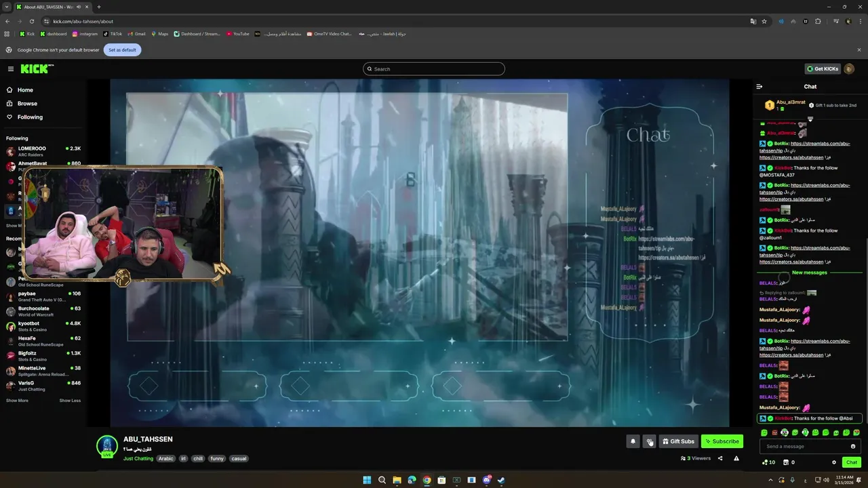Open chat settings gear icon
Image resolution: width=868 pixels, height=488 pixels.
pos(834,462)
